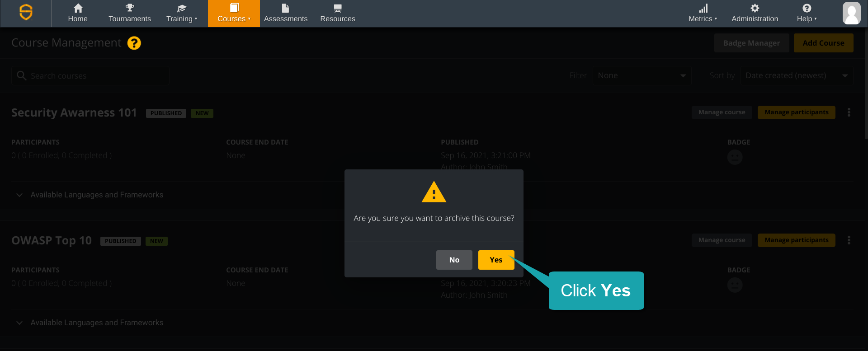Open the Metrics dropdown menu

703,14
